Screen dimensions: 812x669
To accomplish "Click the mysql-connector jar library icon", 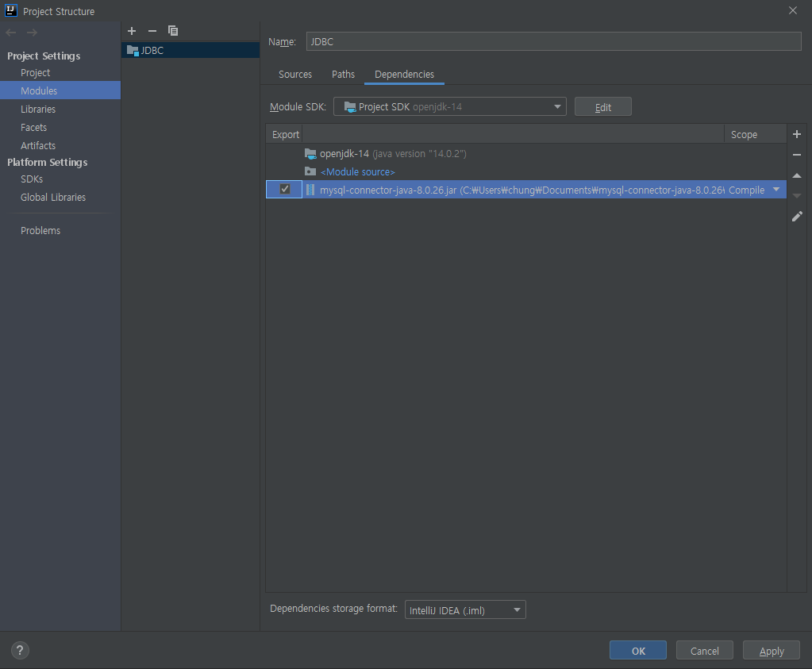I will (x=310, y=190).
